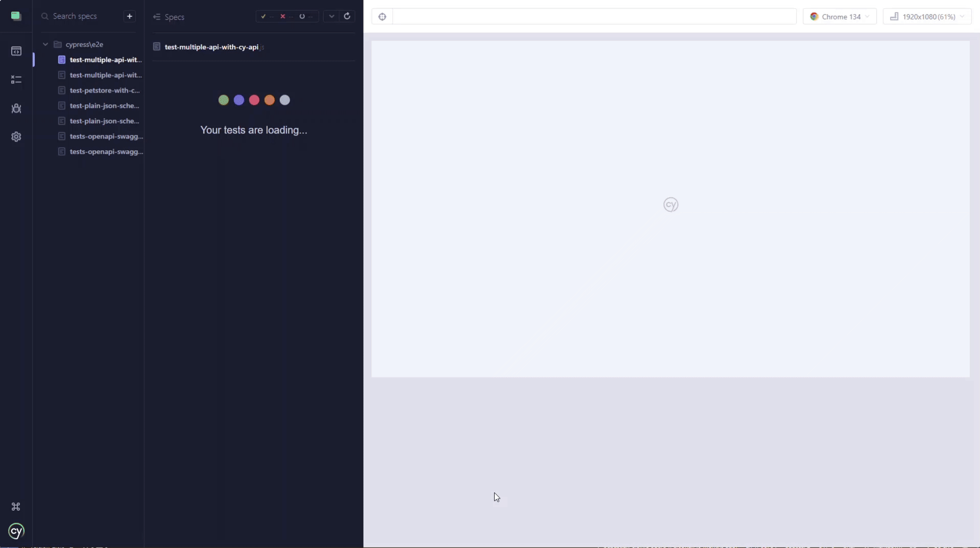Viewport: 980px width, 548px height.
Task: Click the file icon beside test-multiple-api-with-cy-api header
Action: [157, 47]
